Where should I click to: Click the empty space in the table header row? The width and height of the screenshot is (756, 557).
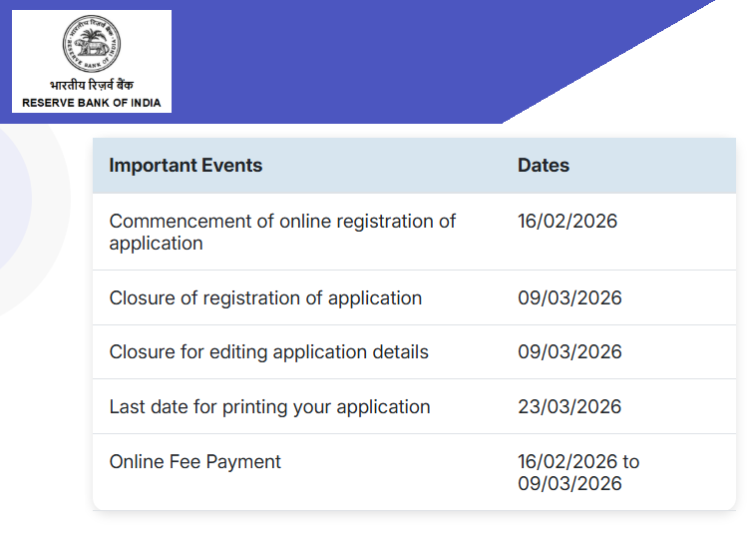399,166
